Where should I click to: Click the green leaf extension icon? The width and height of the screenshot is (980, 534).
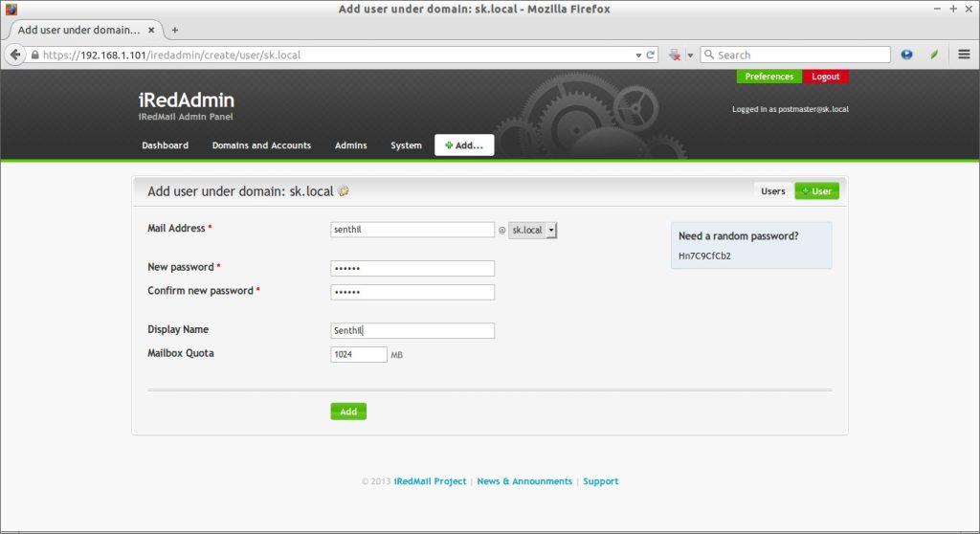pyautogui.click(x=934, y=55)
